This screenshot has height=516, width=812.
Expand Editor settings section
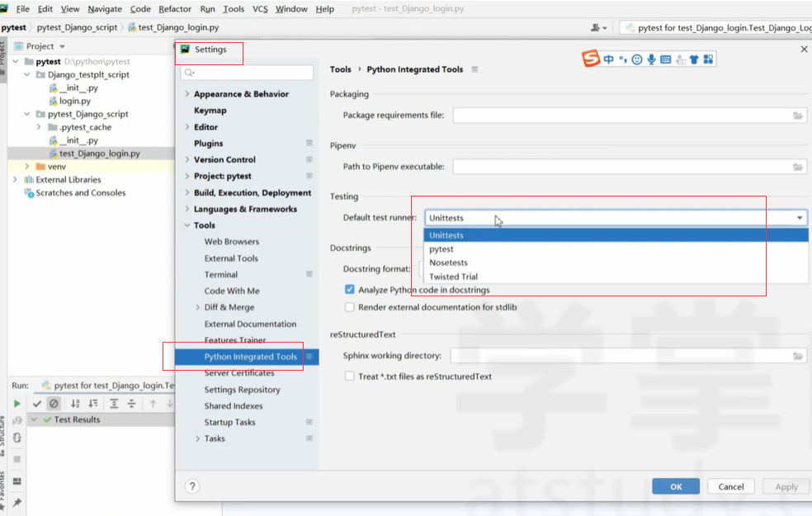187,127
